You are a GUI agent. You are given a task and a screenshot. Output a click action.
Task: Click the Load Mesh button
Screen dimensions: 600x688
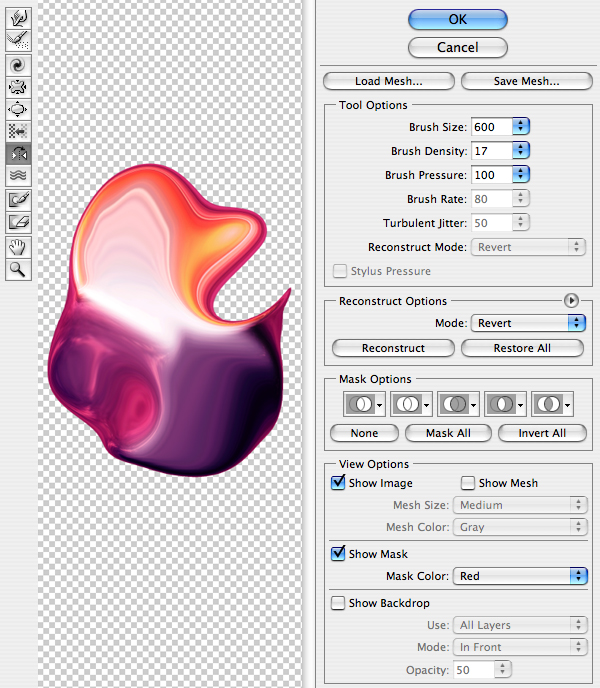click(389, 81)
